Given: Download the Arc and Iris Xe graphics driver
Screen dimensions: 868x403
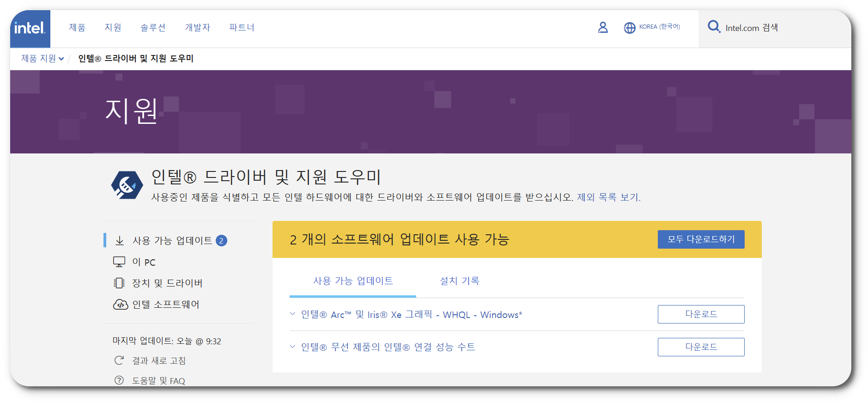Looking at the screenshot, I should (701, 314).
